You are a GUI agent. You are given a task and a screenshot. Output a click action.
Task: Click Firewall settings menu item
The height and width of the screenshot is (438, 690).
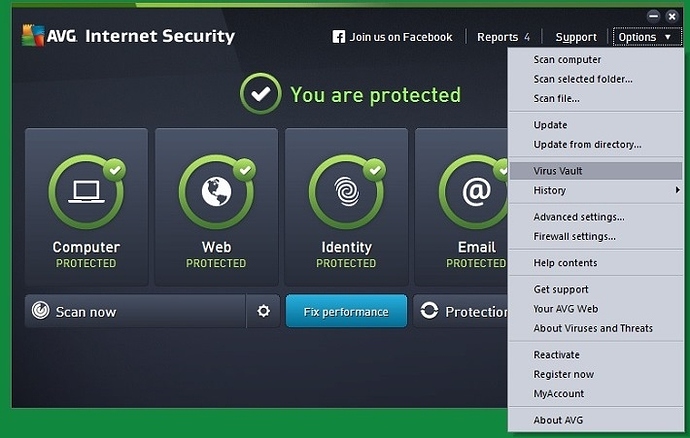point(574,237)
